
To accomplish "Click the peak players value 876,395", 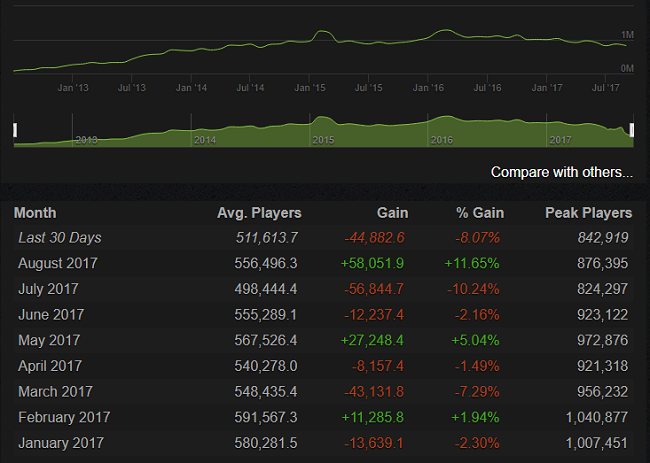I will click(x=603, y=263).
